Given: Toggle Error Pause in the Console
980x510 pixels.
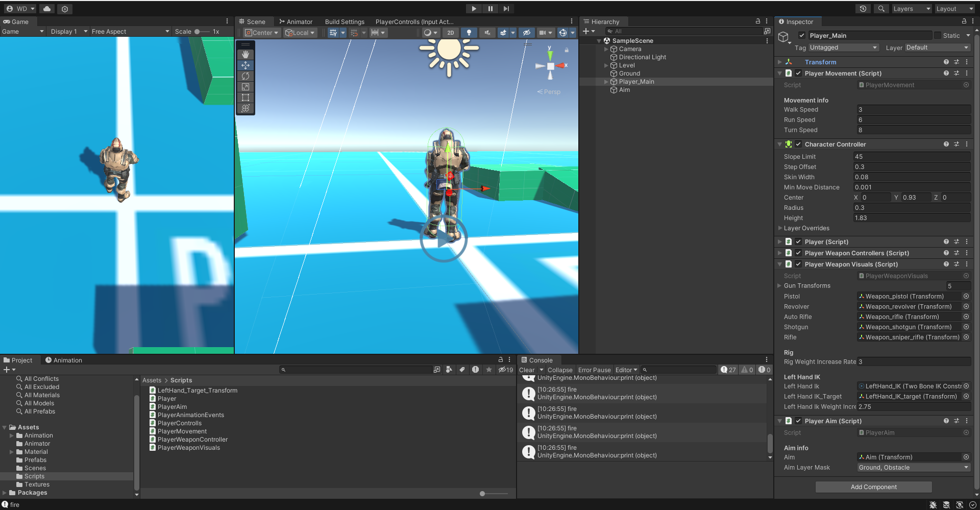Looking at the screenshot, I should coord(594,370).
